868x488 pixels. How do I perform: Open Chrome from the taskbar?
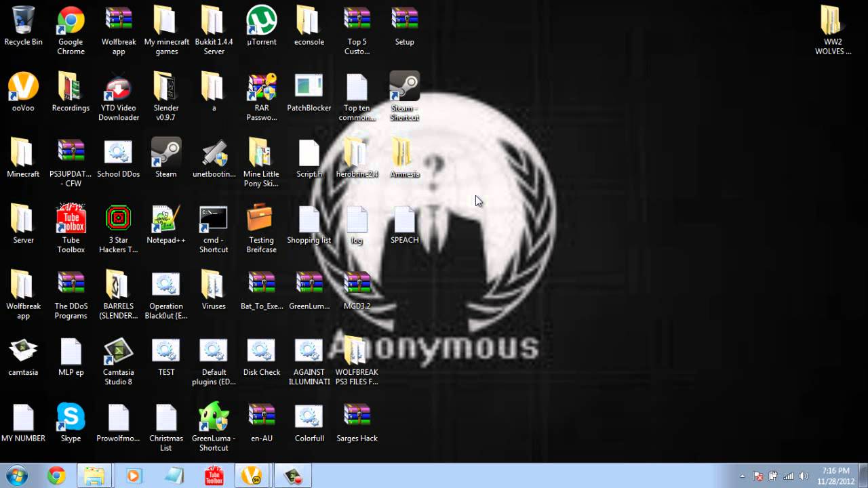[56, 476]
